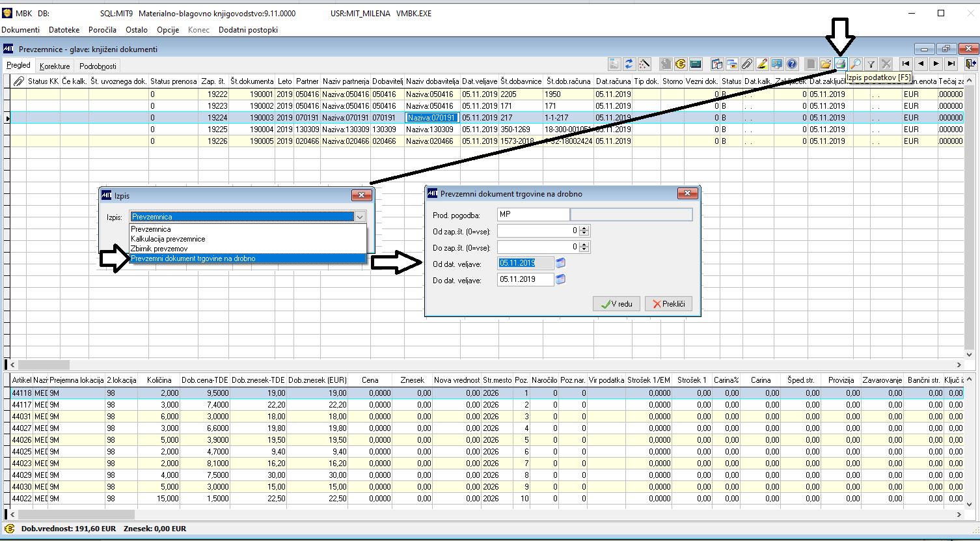
Task: Click the paperclip column header in grid
Action: 18,81
